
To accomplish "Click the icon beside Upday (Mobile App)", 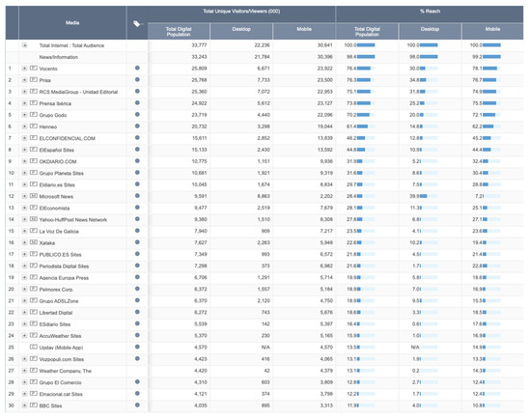I will pyautogui.click(x=34, y=348).
